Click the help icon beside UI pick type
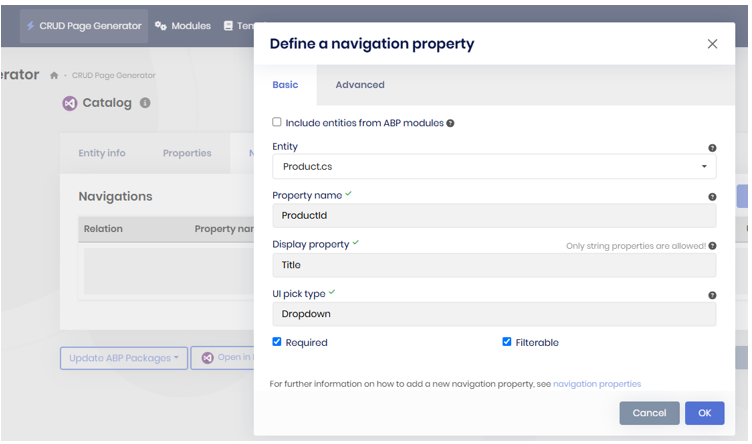The width and height of the screenshot is (752, 444). coord(712,295)
